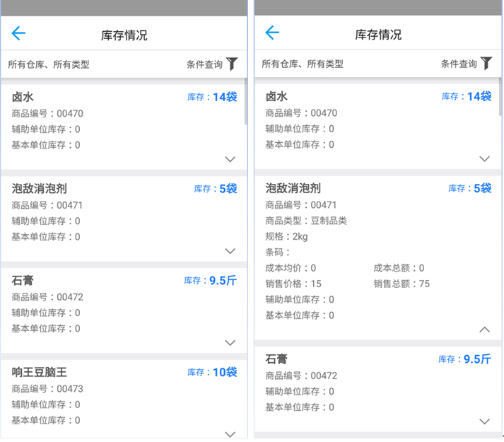Tap the filter funnel icon in left screen
Viewport: 504px width, 442px height.
pos(232,64)
